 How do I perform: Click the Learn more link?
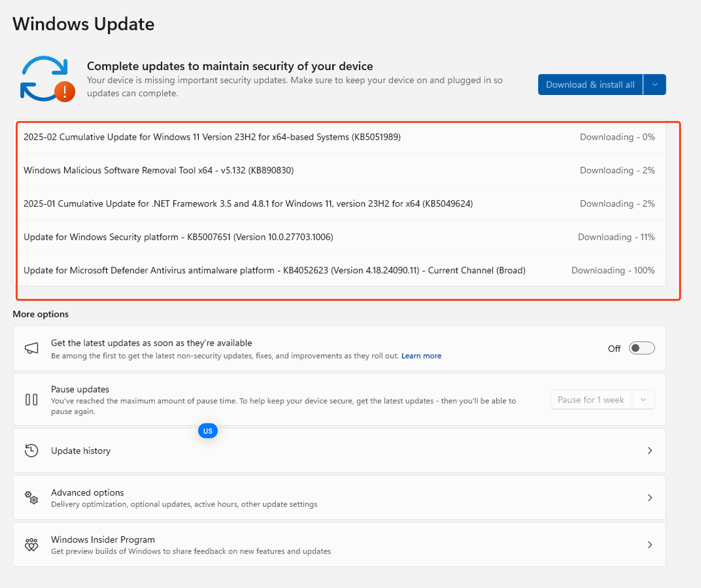[x=421, y=356]
